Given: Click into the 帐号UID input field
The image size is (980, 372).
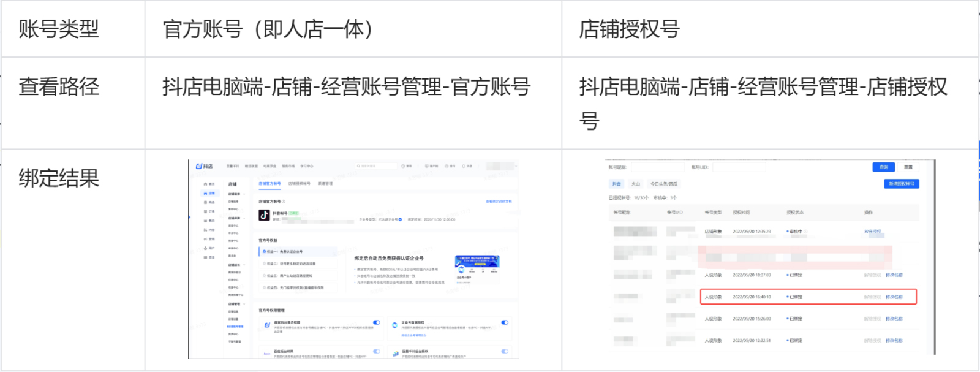Looking at the screenshot, I should point(739,167).
